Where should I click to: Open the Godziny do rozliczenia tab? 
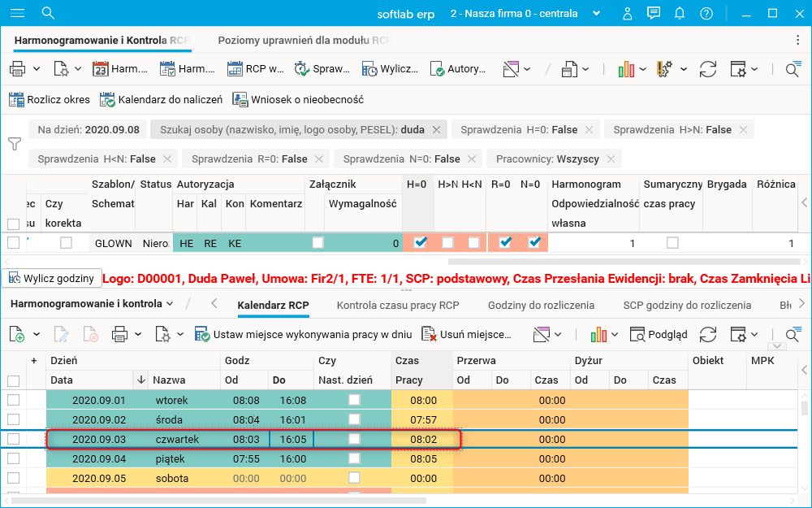[541, 306]
